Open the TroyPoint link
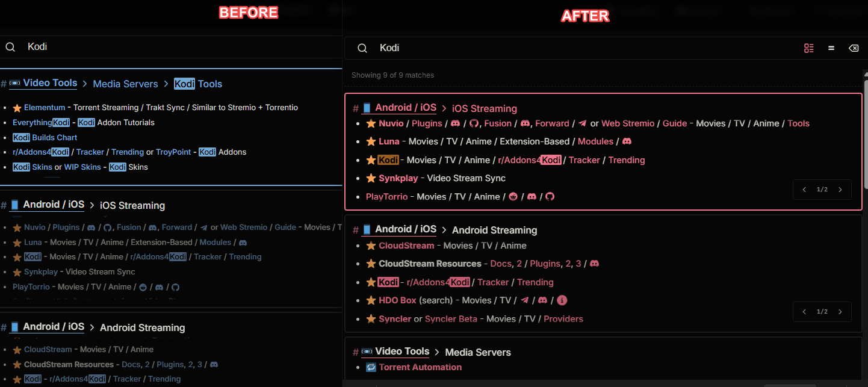Viewport: 868px width, 387px height. pyautogui.click(x=173, y=152)
